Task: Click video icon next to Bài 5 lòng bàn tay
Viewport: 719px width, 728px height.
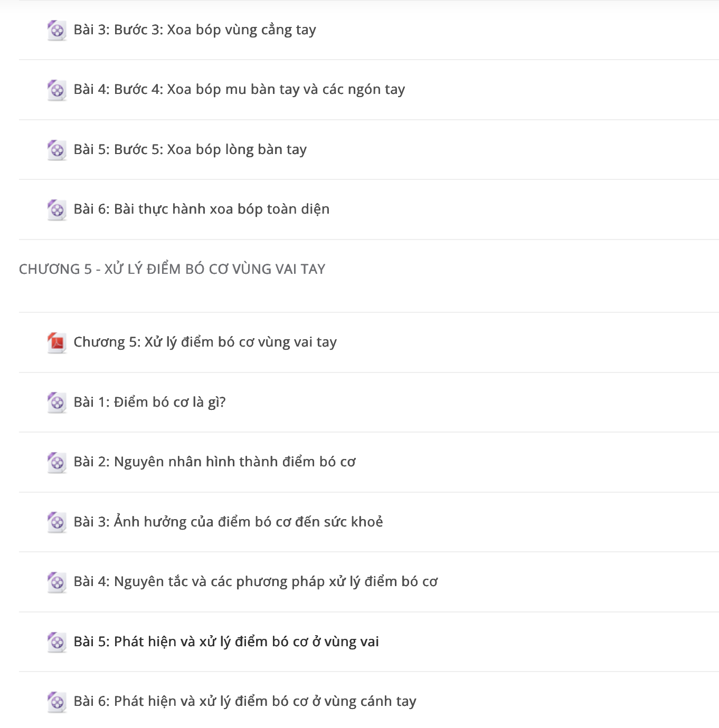Action: point(56,150)
